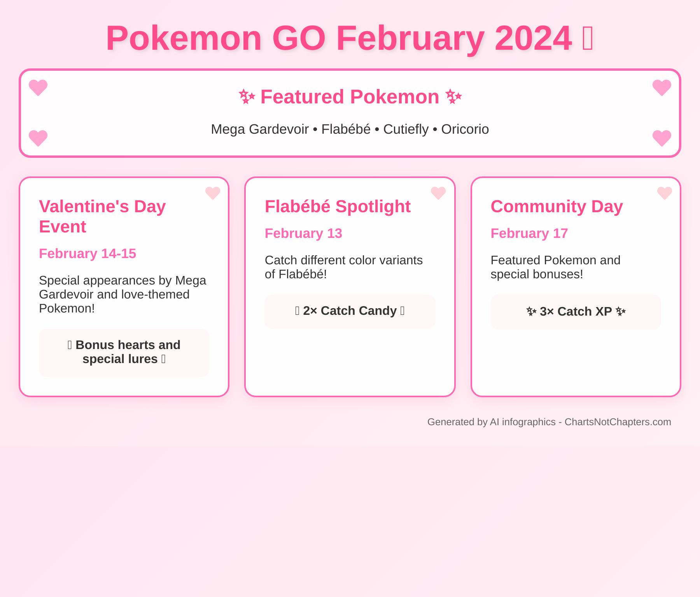Click the February 14-15 date text
Image resolution: width=700 pixels, height=597 pixels.
point(87,253)
